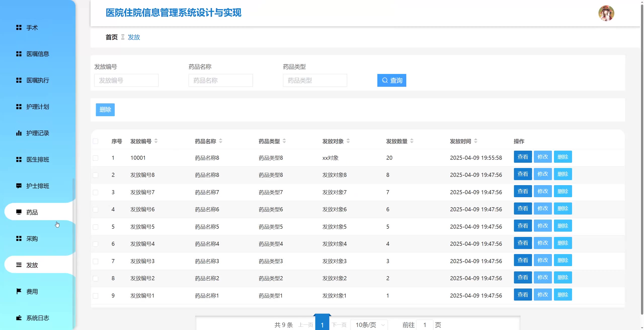Screen dimensions: 644x330
Task: Click the wallet icon beside 系统日志
Action: (19, 318)
